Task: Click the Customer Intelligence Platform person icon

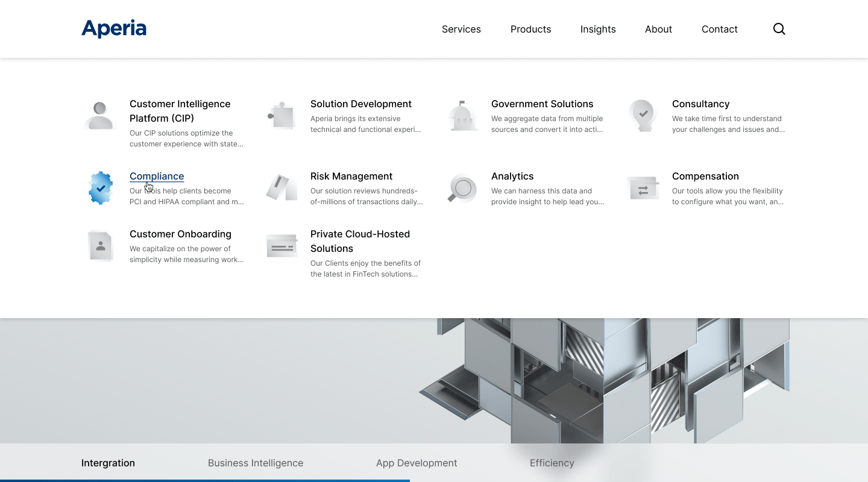Action: [100, 115]
